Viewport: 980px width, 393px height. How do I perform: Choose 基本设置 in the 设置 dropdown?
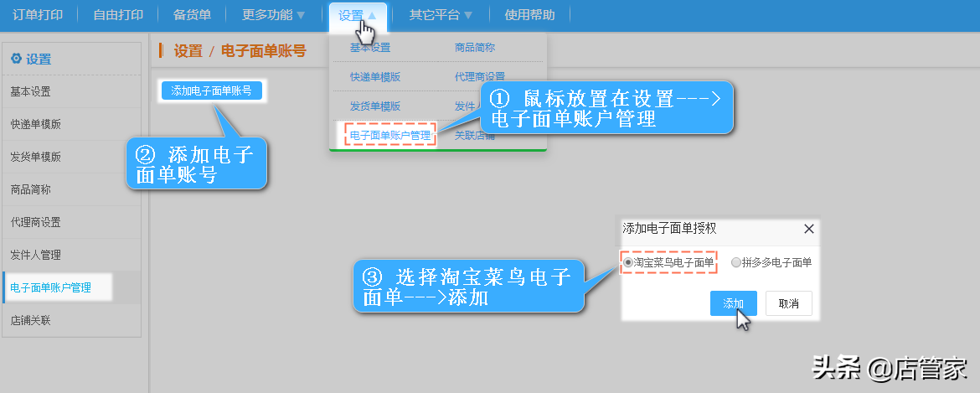370,48
